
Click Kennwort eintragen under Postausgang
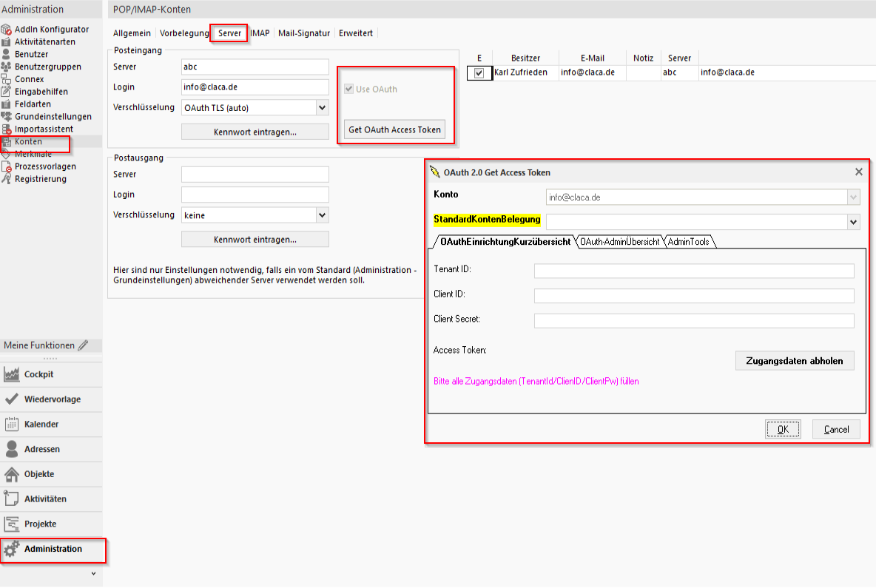tap(255, 239)
